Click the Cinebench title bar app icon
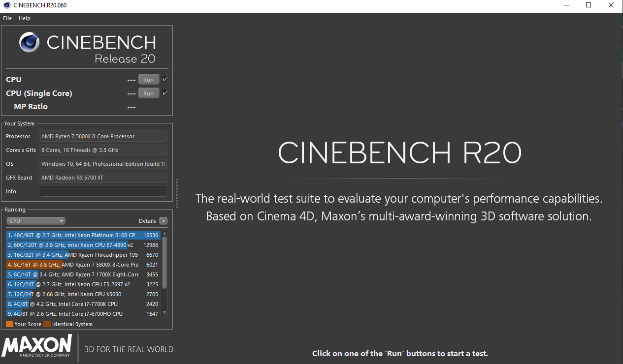Screen dimensions: 623x364 pyautogui.click(x=6, y=5)
